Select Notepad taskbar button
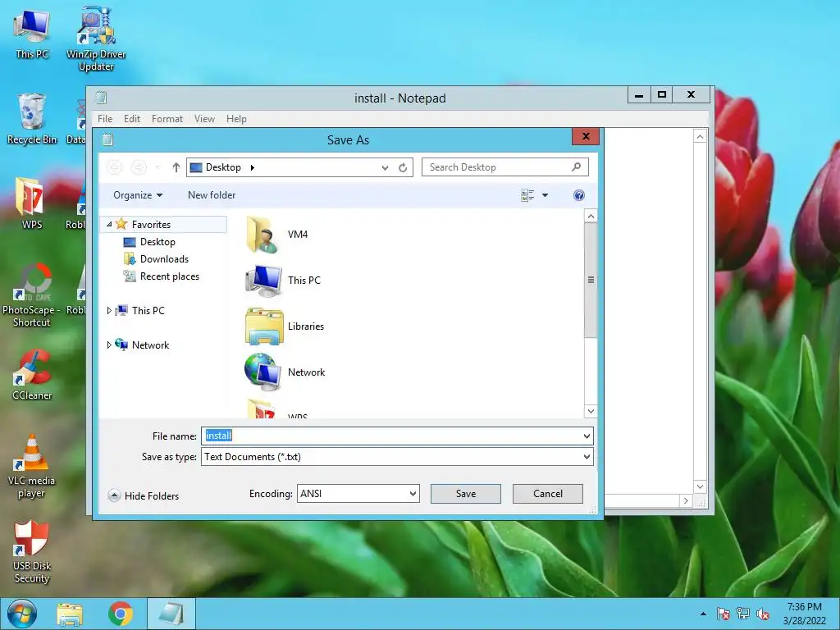This screenshot has width=840, height=630. [x=171, y=614]
